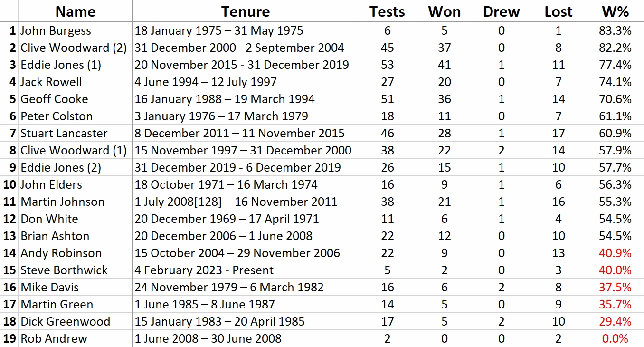The height and width of the screenshot is (347, 644).
Task: Select the Lost column header
Action: [x=558, y=11]
